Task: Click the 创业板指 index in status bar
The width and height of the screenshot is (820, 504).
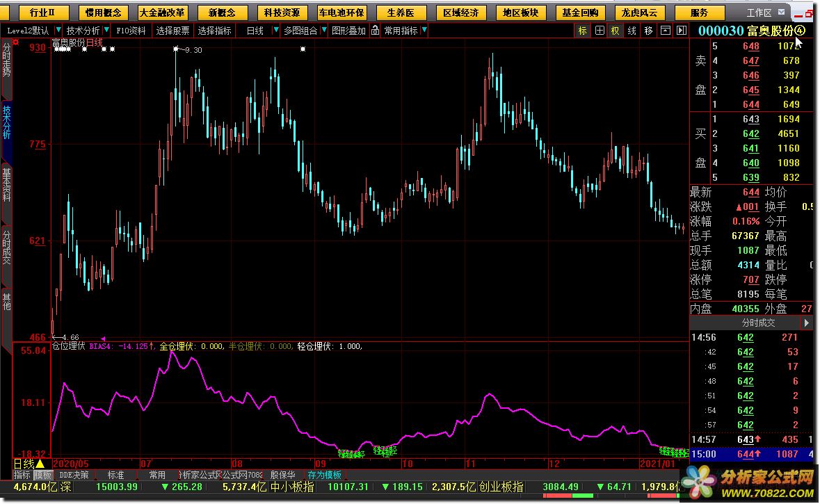Action: click(x=501, y=487)
